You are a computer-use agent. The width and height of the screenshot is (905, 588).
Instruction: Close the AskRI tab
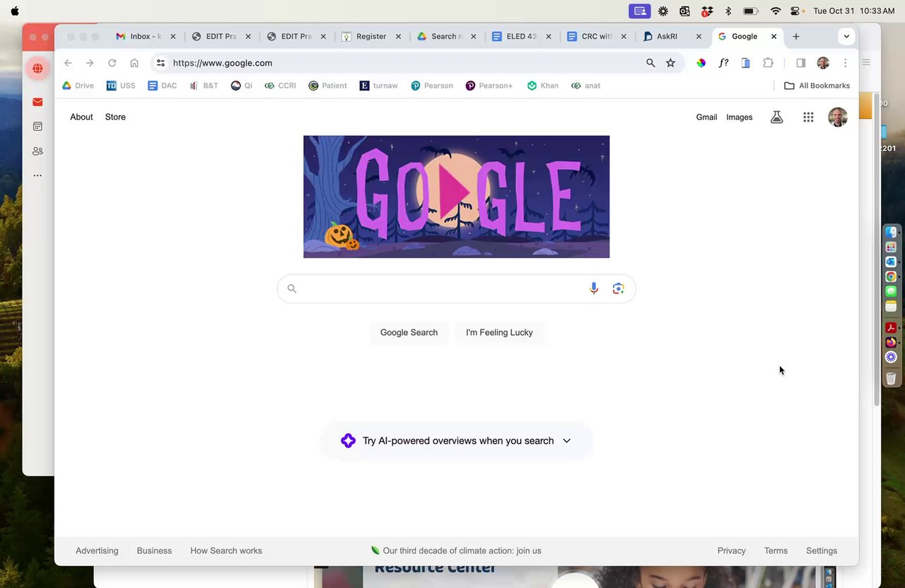[x=699, y=37]
